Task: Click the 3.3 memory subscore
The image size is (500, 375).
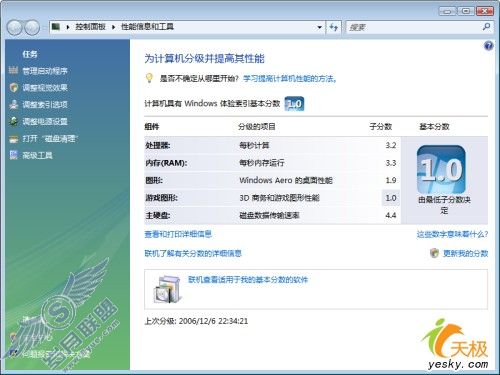Action: (391, 163)
